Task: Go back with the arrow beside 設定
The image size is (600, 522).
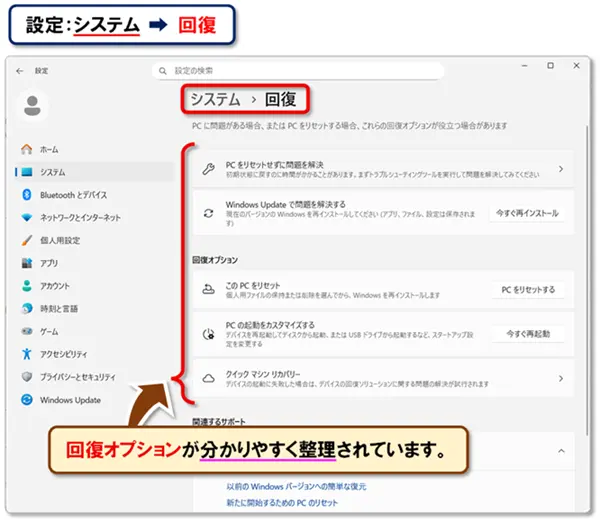Action: [20, 71]
